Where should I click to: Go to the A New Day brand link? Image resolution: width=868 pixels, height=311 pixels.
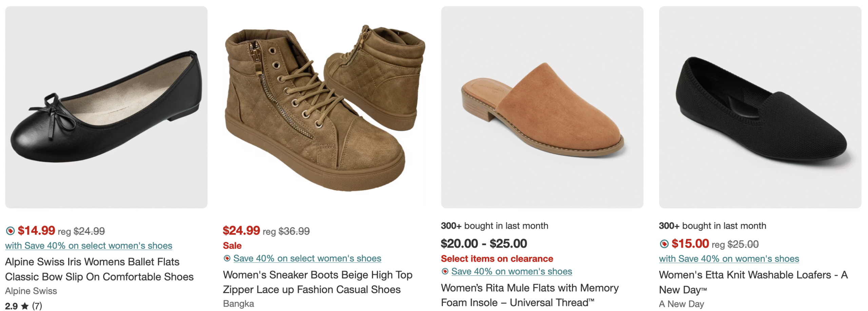(x=681, y=304)
